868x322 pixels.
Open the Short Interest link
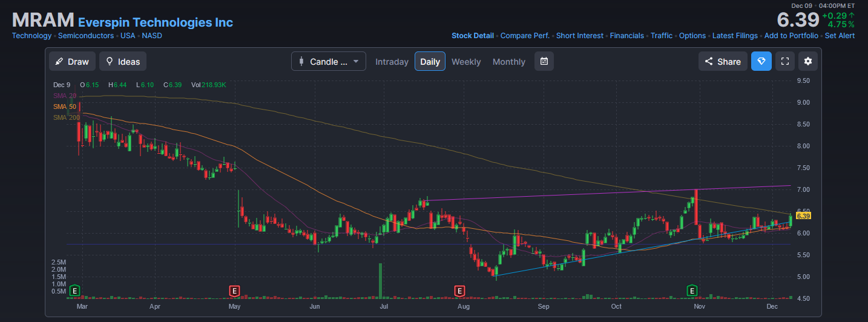[x=580, y=36]
